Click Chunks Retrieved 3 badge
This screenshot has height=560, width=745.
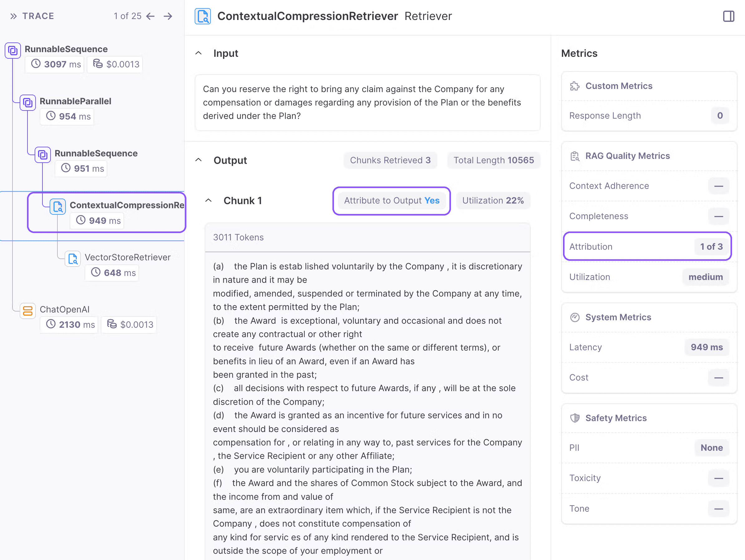pyautogui.click(x=390, y=160)
